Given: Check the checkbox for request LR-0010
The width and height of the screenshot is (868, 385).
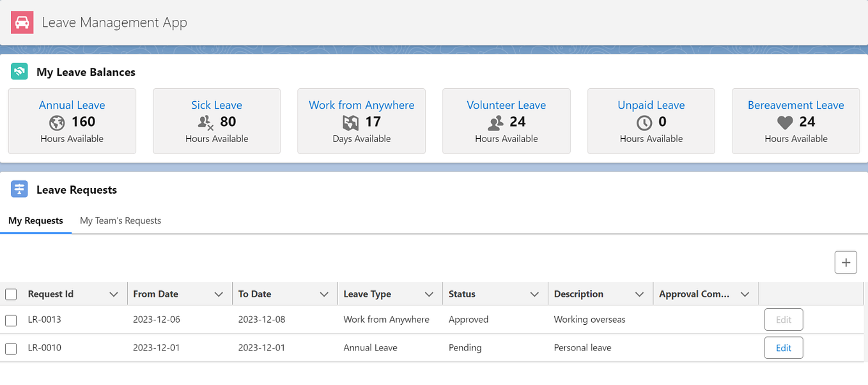Looking at the screenshot, I should 11,347.
